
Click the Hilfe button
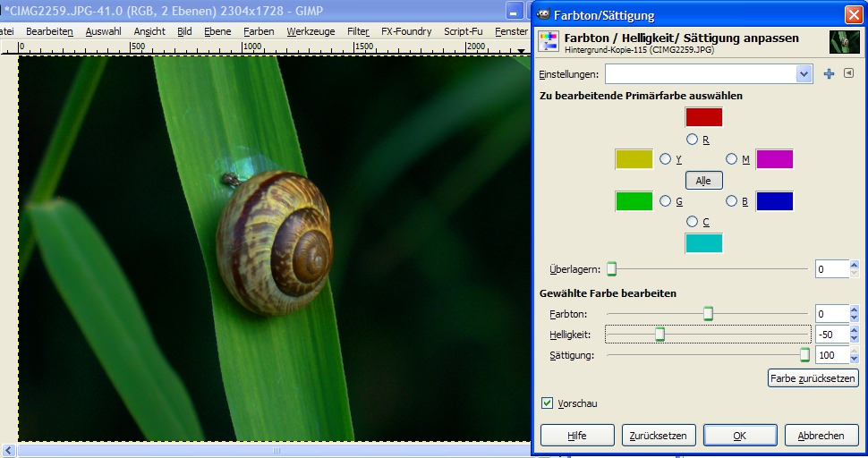click(x=577, y=436)
